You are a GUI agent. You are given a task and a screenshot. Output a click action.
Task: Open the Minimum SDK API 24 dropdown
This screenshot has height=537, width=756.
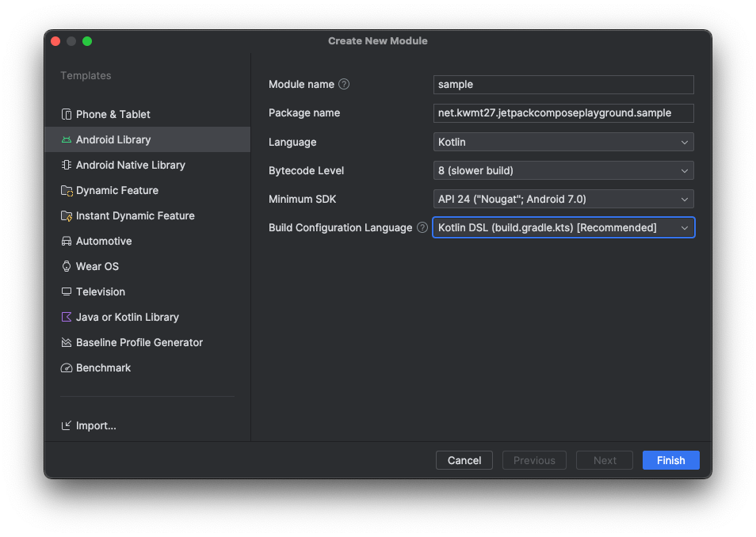click(563, 199)
